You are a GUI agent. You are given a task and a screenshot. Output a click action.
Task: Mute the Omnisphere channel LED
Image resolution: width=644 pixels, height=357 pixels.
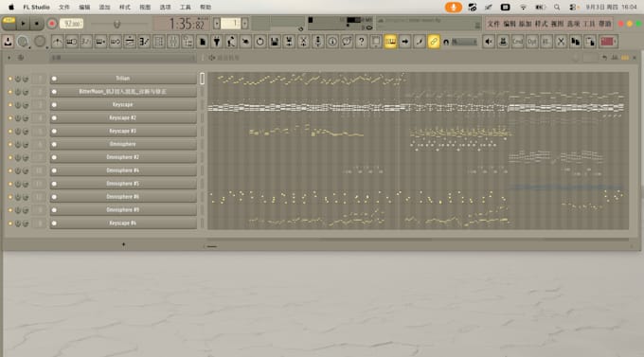pyautogui.click(x=9, y=144)
